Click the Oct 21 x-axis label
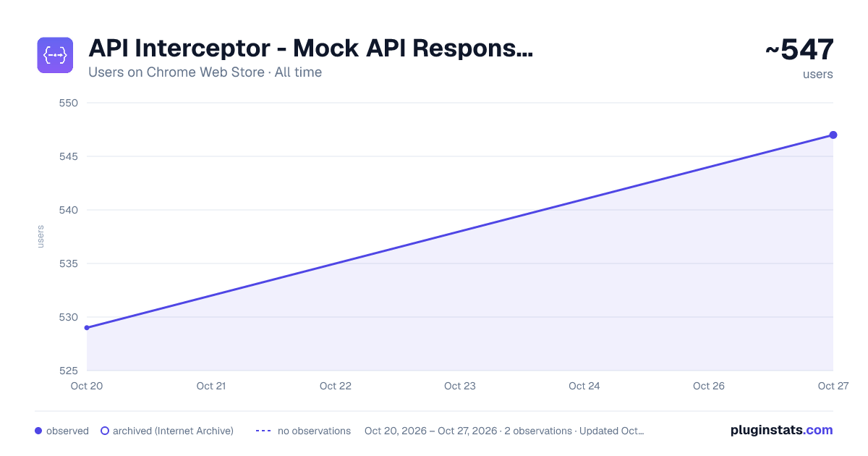The image size is (868, 456). [211, 386]
